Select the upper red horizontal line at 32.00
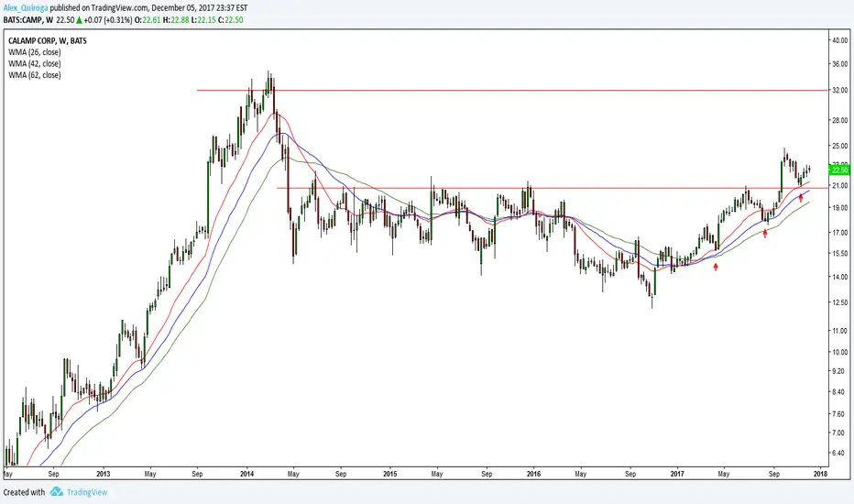 (512, 91)
